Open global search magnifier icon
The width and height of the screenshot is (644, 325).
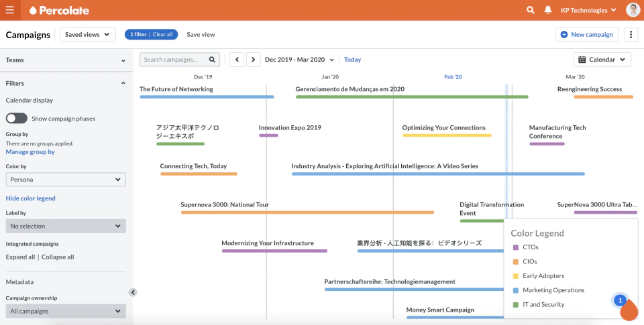point(530,10)
